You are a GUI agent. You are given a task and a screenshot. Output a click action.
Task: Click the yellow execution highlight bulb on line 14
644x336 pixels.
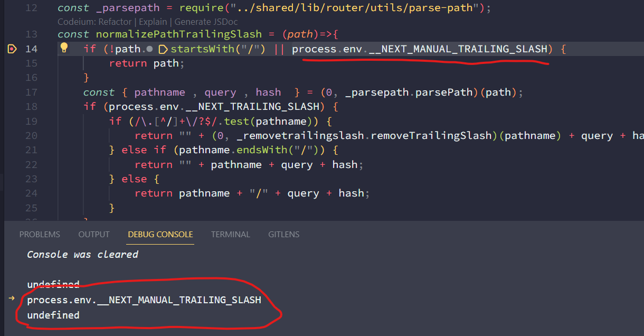tap(64, 49)
